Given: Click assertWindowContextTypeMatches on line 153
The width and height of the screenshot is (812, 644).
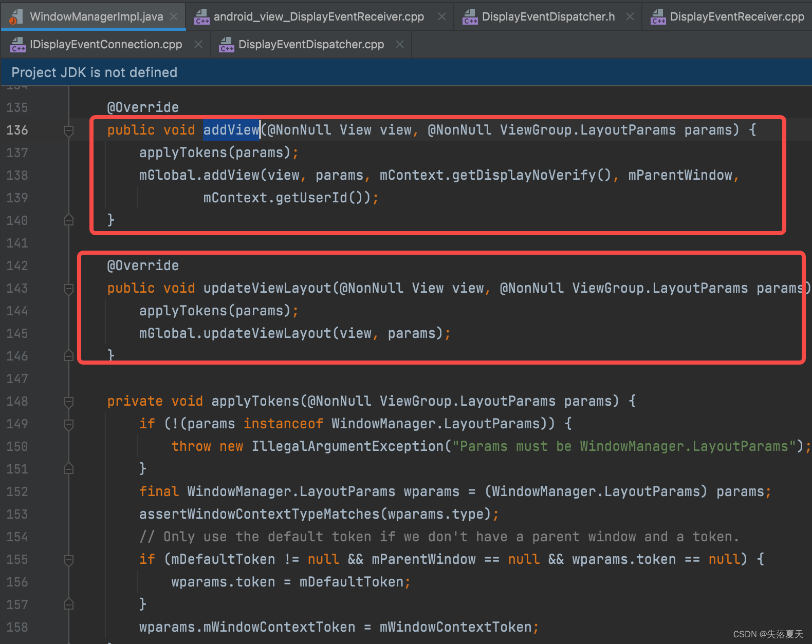Looking at the screenshot, I should click(x=259, y=514).
